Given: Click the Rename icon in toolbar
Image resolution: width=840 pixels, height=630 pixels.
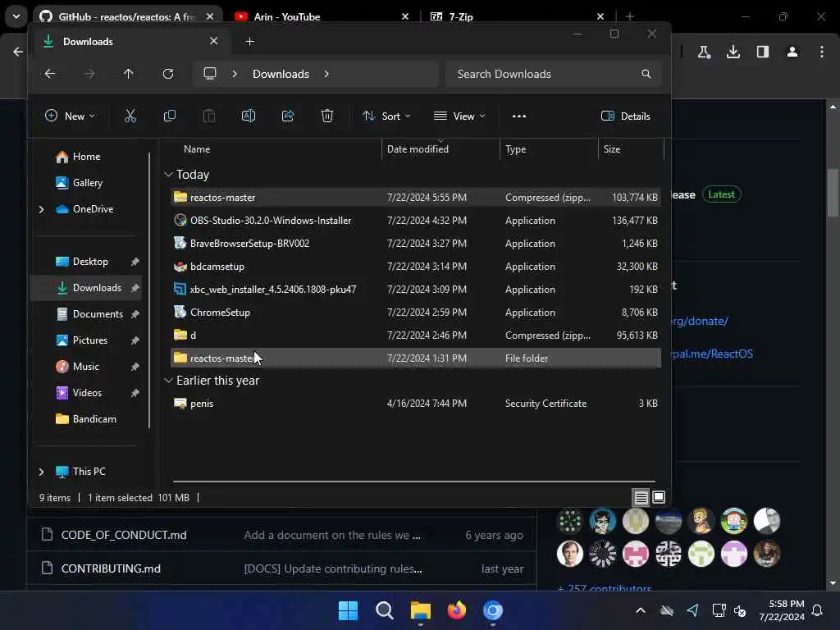Looking at the screenshot, I should coord(249,116).
